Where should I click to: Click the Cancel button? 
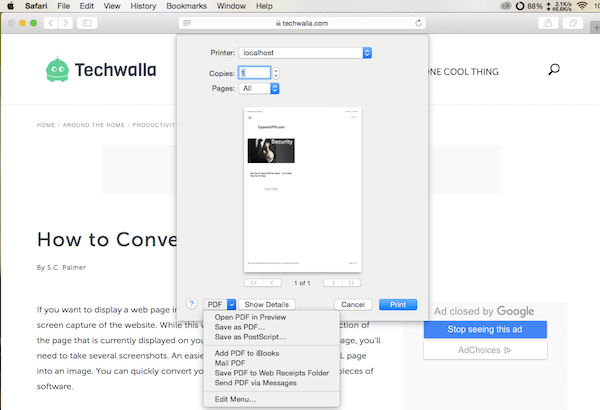pyautogui.click(x=352, y=304)
